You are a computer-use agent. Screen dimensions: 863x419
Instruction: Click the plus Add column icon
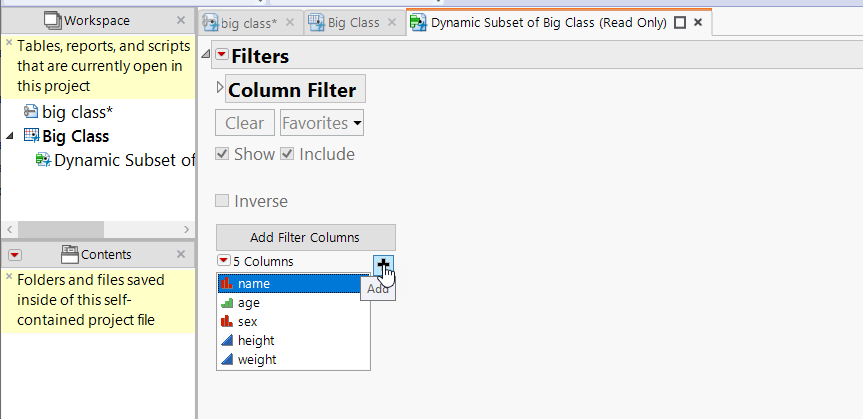pyautogui.click(x=384, y=263)
